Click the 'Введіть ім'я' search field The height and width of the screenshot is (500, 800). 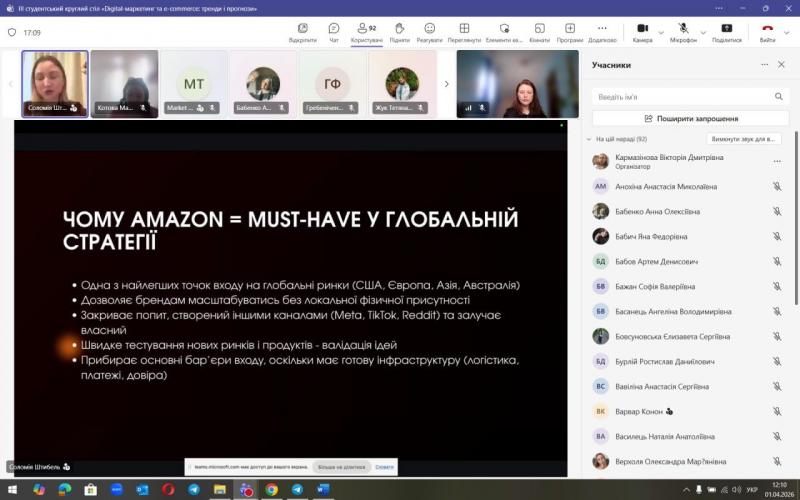click(680, 97)
